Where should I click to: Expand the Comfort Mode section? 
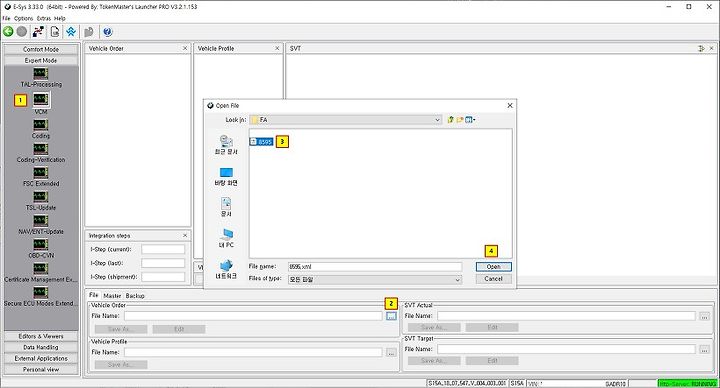point(41,49)
